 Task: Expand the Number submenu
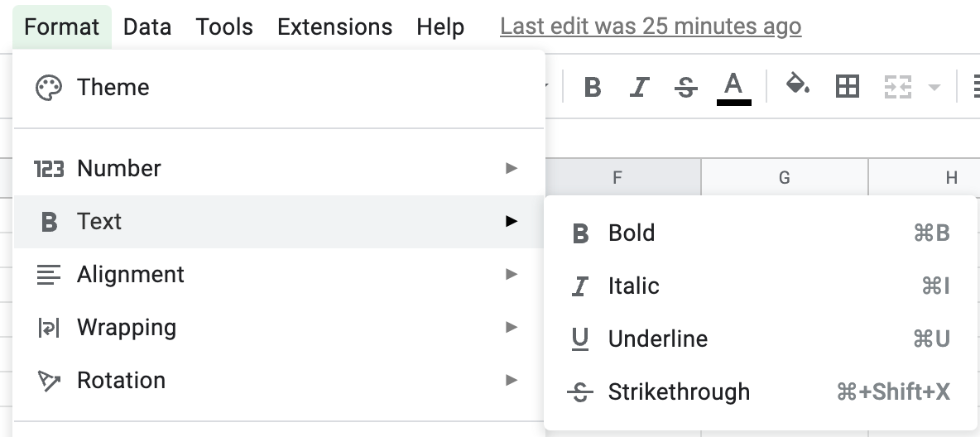[x=279, y=168]
